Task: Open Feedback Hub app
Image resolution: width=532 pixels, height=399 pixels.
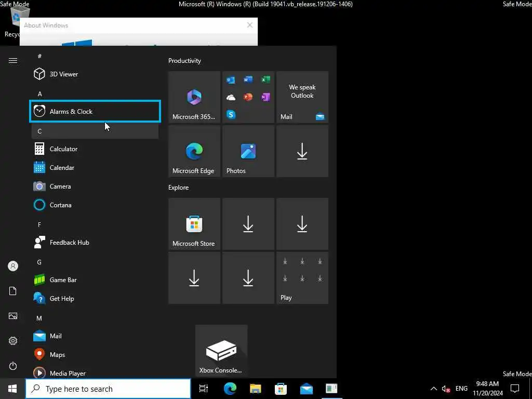Action: pos(95,242)
